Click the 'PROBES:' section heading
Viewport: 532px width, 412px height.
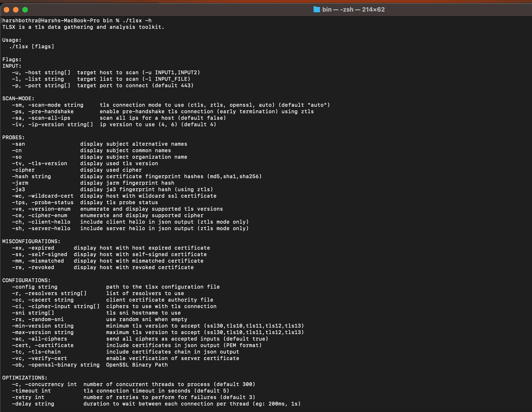pyautogui.click(x=13, y=137)
